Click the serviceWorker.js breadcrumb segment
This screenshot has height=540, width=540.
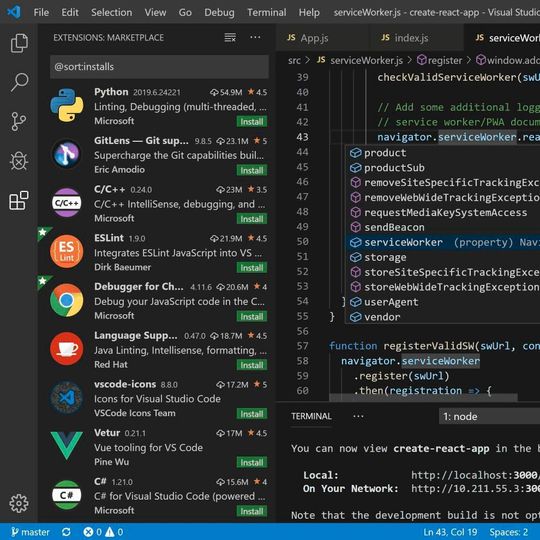(x=366, y=61)
